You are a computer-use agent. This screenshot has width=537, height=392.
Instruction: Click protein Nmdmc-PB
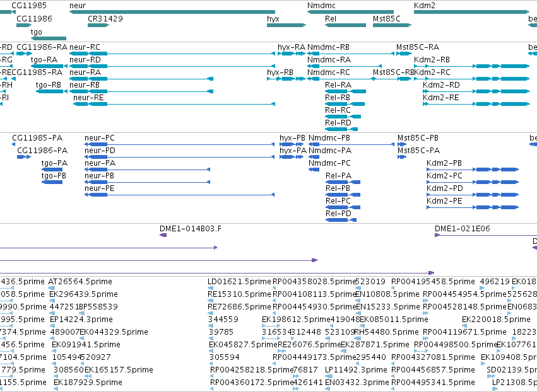(x=329, y=138)
